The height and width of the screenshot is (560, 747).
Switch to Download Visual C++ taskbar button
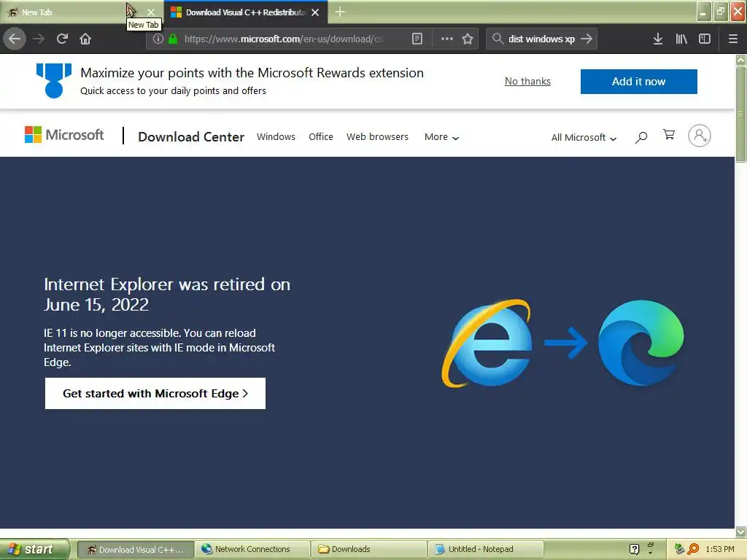pyautogui.click(x=135, y=550)
